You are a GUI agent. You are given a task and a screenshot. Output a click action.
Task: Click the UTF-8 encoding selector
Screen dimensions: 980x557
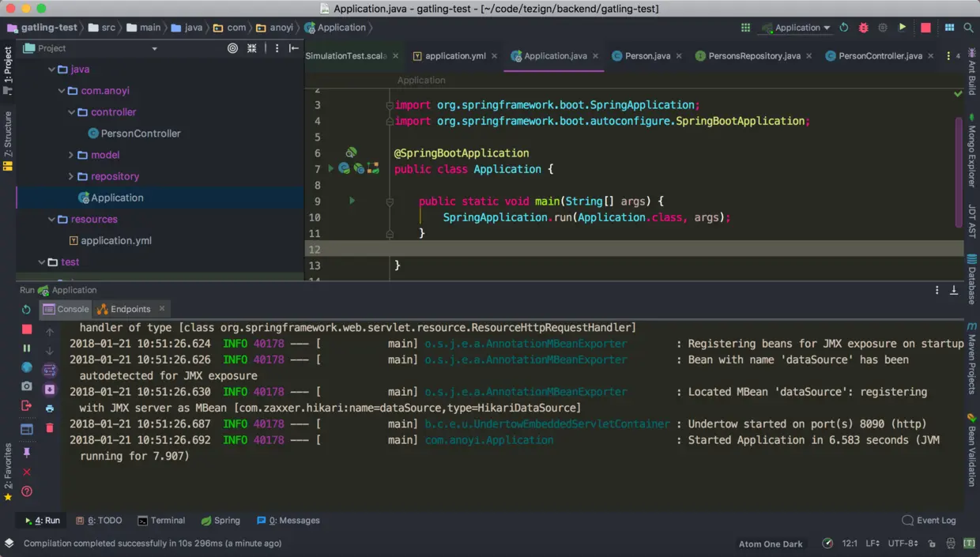(x=903, y=544)
